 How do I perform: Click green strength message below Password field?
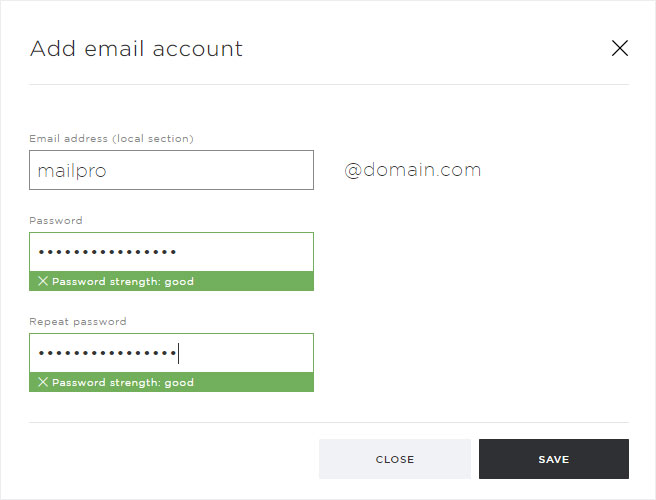tap(171, 281)
